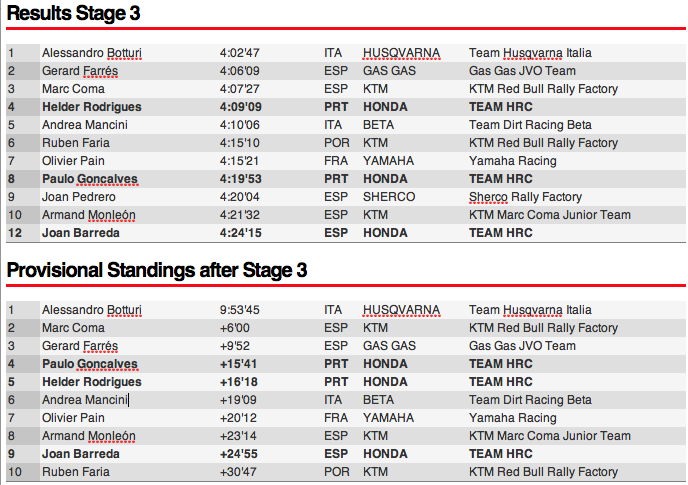Click the +23'14 gap for Armand Monleón
The image size is (688, 485).
pyautogui.click(x=239, y=436)
